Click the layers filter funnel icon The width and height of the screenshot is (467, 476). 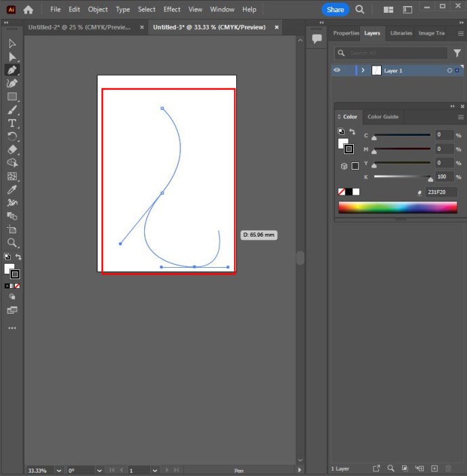click(458, 53)
